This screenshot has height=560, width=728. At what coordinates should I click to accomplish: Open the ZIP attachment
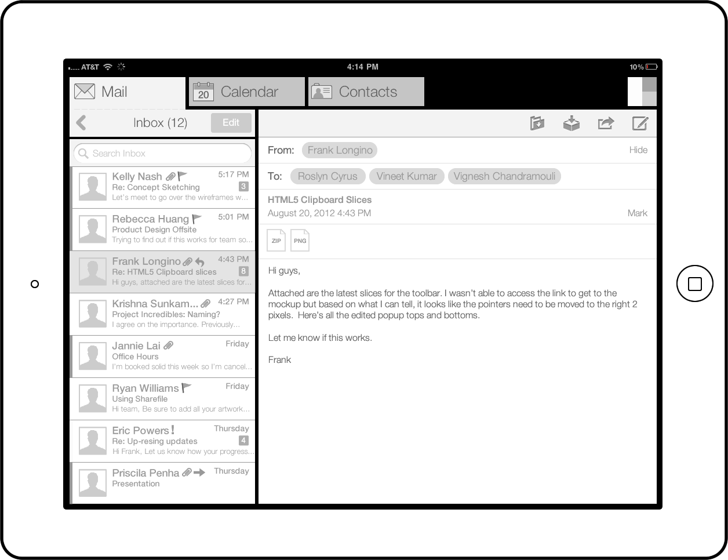point(276,240)
